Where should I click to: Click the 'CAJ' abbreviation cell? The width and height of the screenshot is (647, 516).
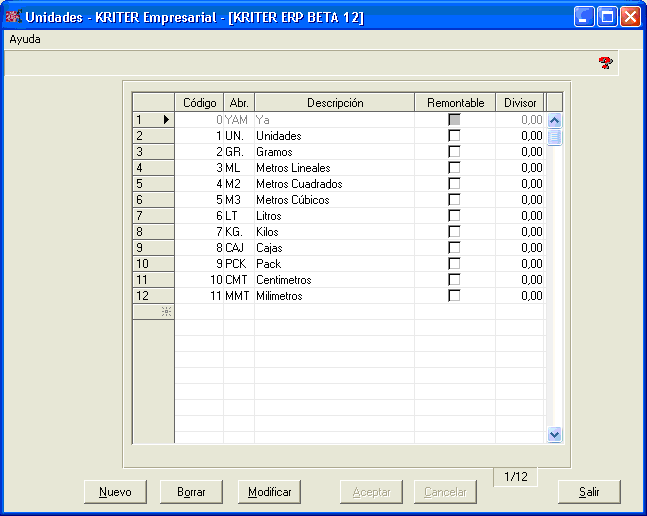pyautogui.click(x=239, y=248)
